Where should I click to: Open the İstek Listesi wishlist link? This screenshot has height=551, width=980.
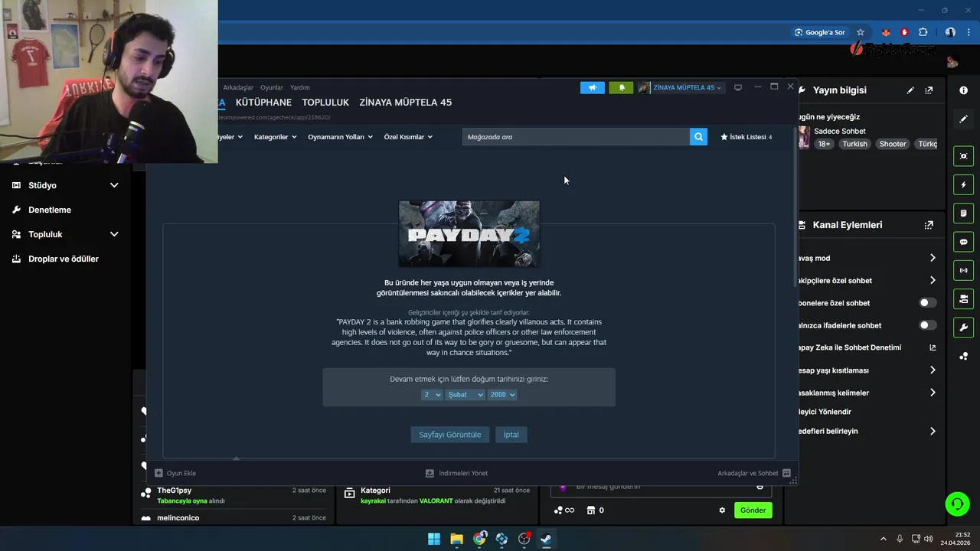tap(746, 137)
